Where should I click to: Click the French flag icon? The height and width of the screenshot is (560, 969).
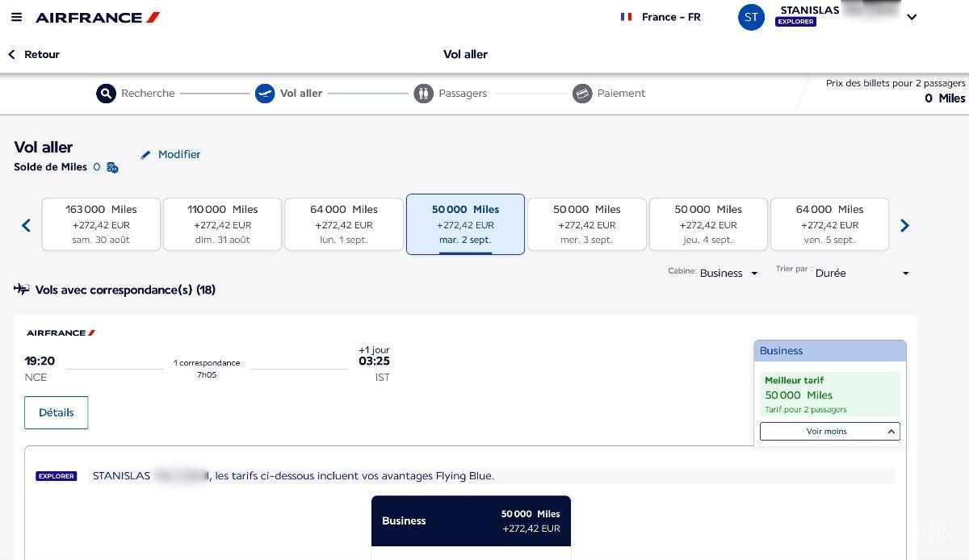coord(626,17)
